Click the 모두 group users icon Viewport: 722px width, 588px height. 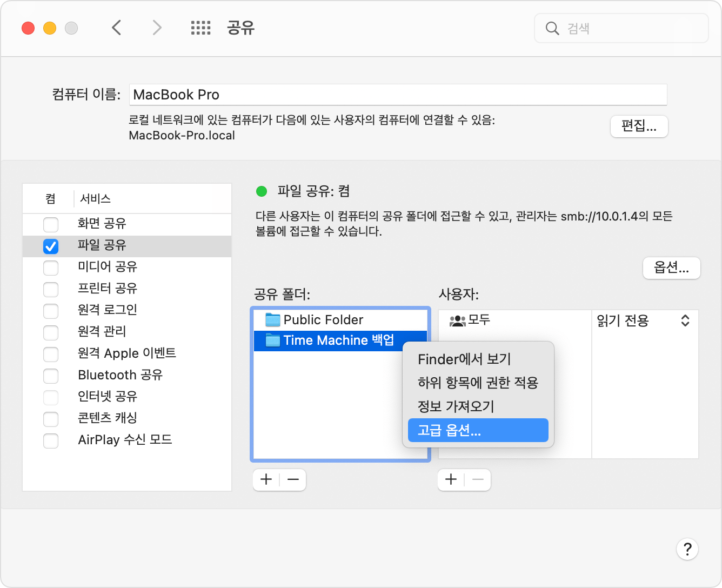[457, 320]
